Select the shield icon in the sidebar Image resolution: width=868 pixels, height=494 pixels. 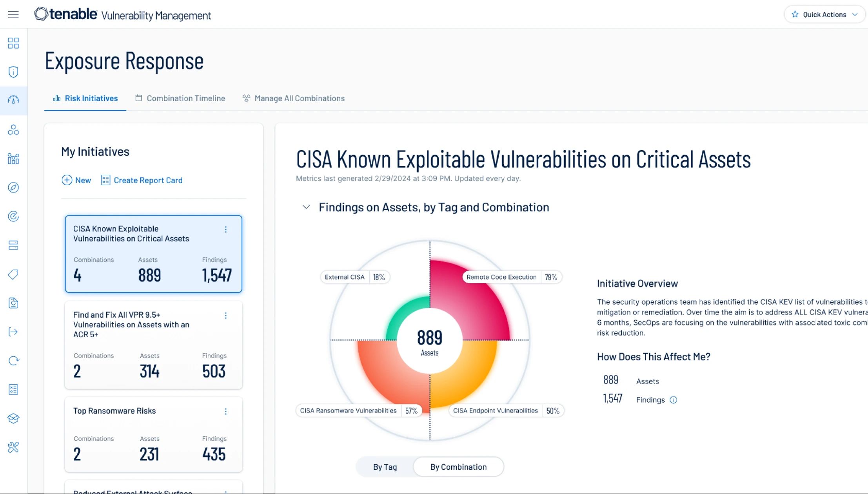point(13,72)
